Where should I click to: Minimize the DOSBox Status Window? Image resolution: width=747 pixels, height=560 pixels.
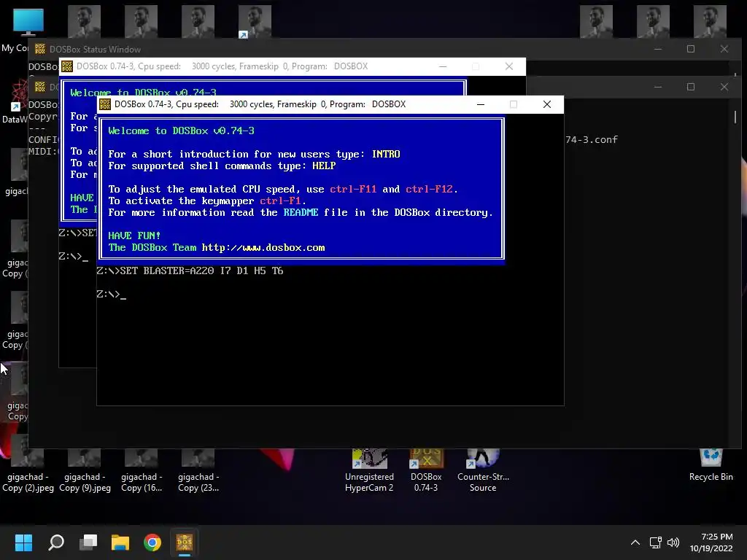[658, 49]
